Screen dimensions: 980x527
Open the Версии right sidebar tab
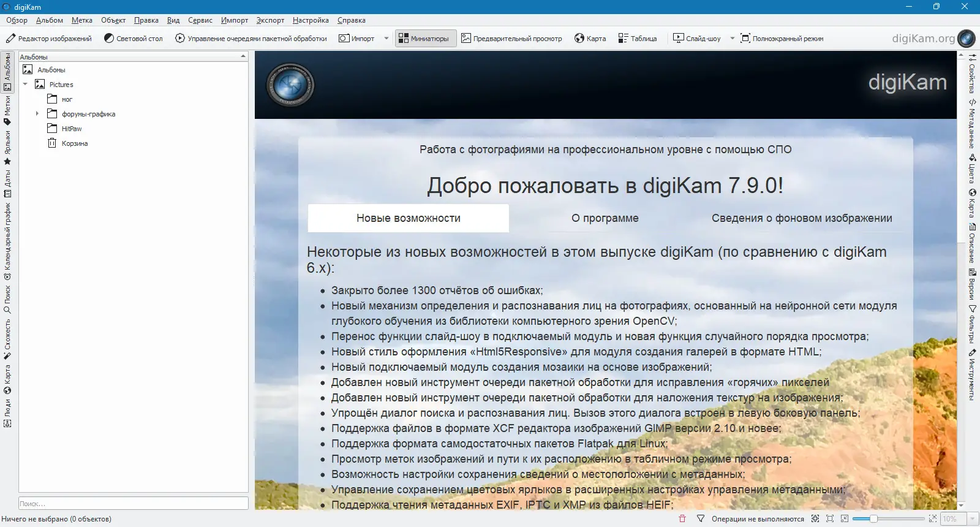pos(972,284)
